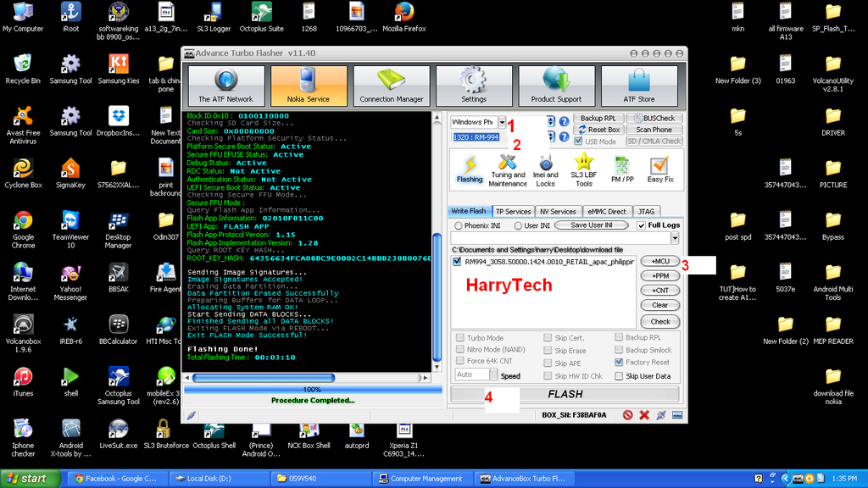Toggle the Factory Reset checkbox
This screenshot has height=488, width=868.
[619, 363]
